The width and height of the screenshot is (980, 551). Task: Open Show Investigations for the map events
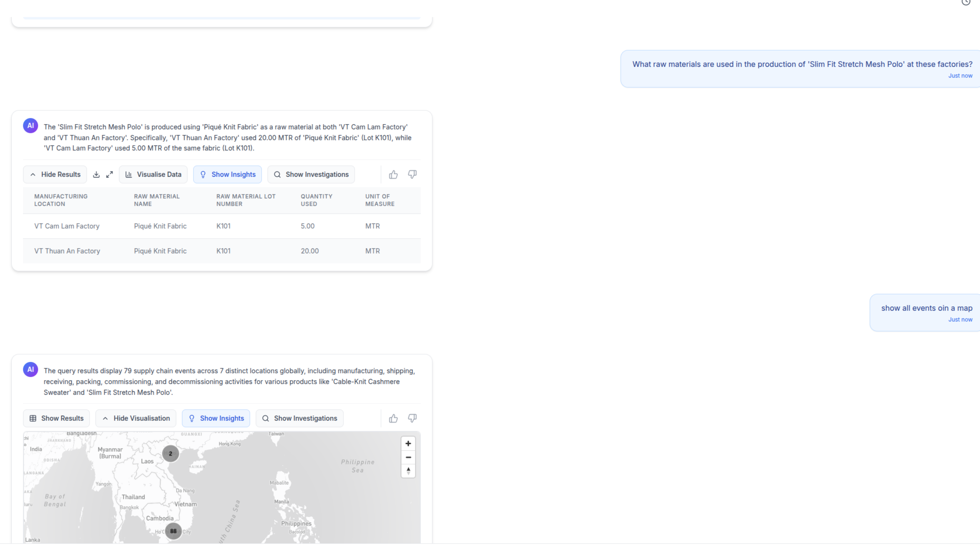[x=299, y=418]
